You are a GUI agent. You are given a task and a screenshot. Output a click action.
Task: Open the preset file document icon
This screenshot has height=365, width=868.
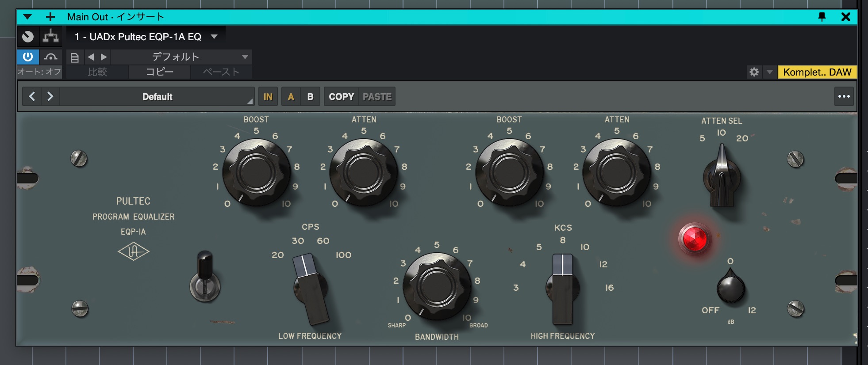pyautogui.click(x=75, y=57)
